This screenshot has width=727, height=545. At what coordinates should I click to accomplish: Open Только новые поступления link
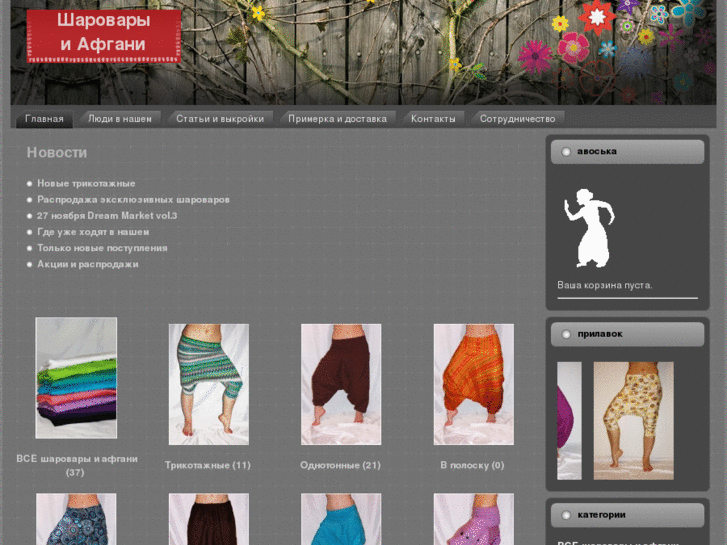pyautogui.click(x=102, y=248)
